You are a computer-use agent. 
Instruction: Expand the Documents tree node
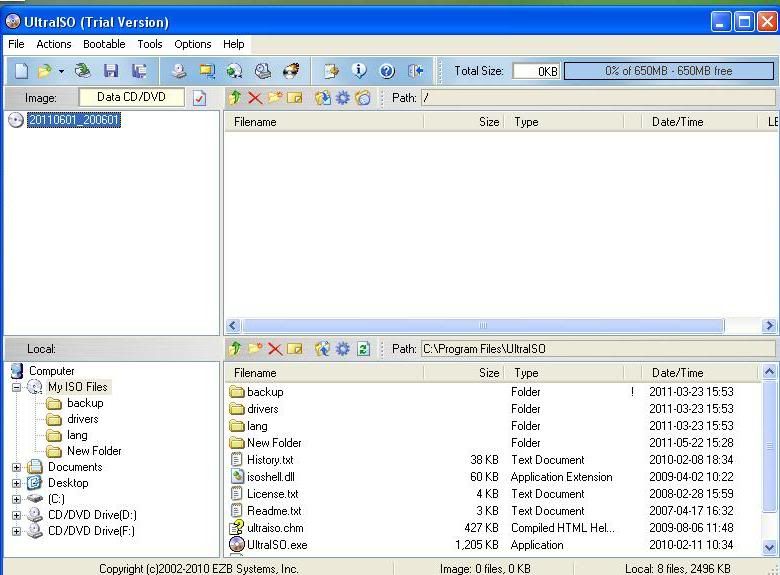[x=16, y=467]
